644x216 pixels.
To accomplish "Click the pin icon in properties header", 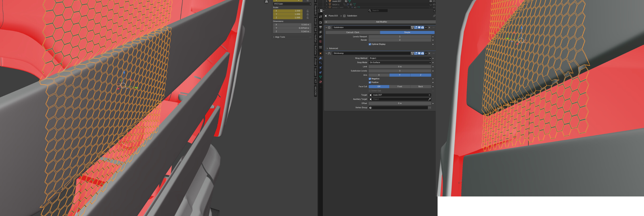I will tap(434, 16).
